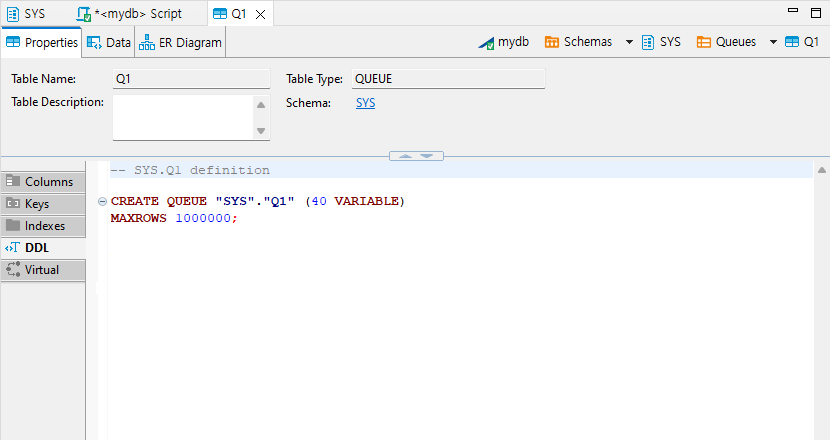Click the Q1 table breadcrumb
The height and width of the screenshot is (440, 830).
click(x=802, y=42)
